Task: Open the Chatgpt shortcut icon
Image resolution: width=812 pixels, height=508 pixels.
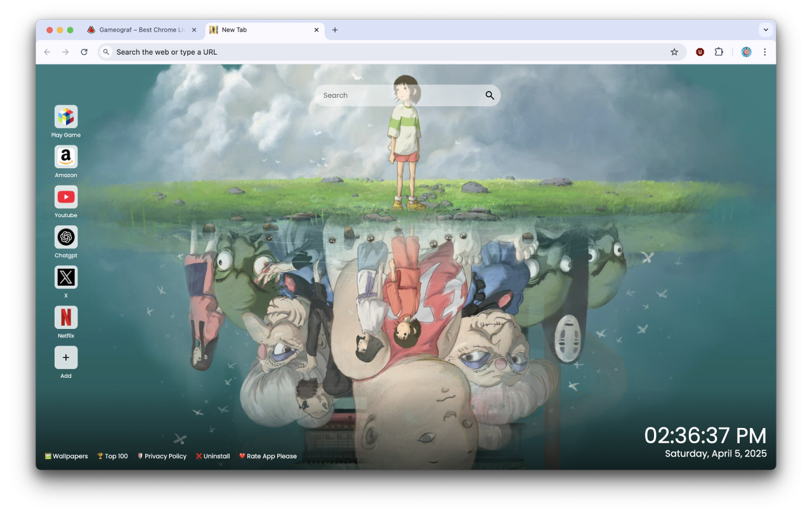Action: 66,237
